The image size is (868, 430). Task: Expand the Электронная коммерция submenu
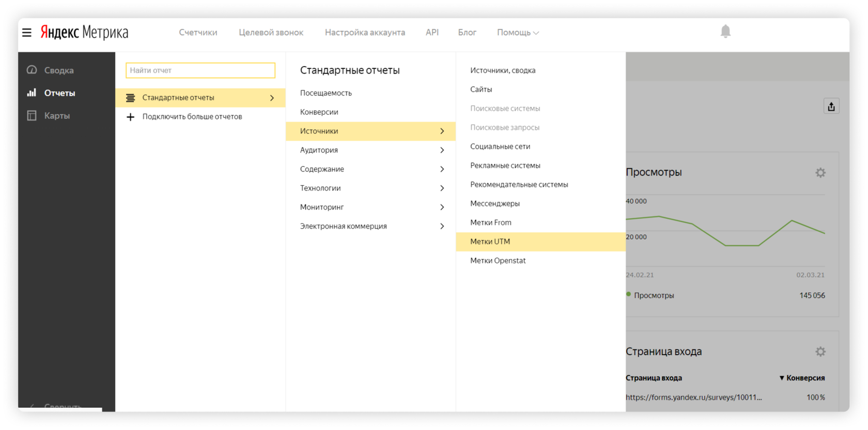(370, 226)
